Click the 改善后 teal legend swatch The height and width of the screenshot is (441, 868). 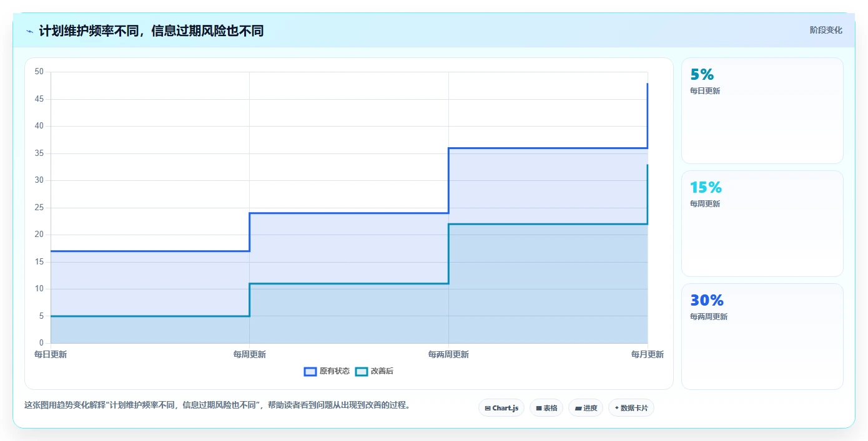coord(362,371)
